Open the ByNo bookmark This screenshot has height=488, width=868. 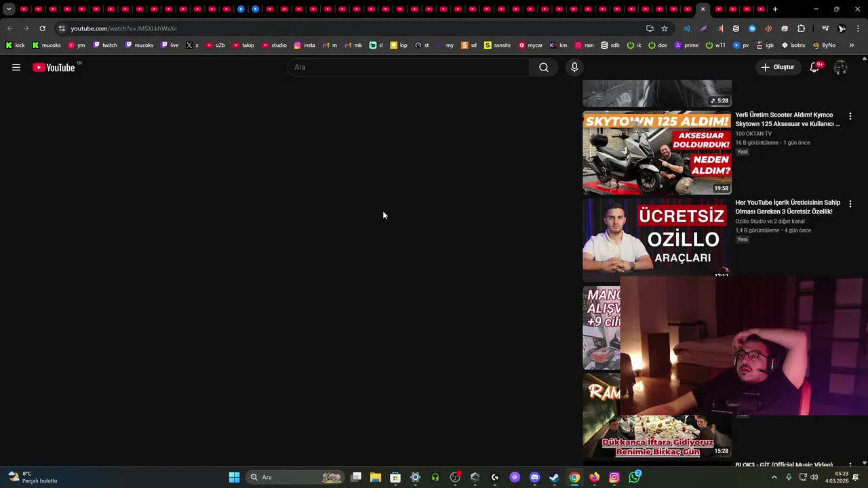click(823, 45)
